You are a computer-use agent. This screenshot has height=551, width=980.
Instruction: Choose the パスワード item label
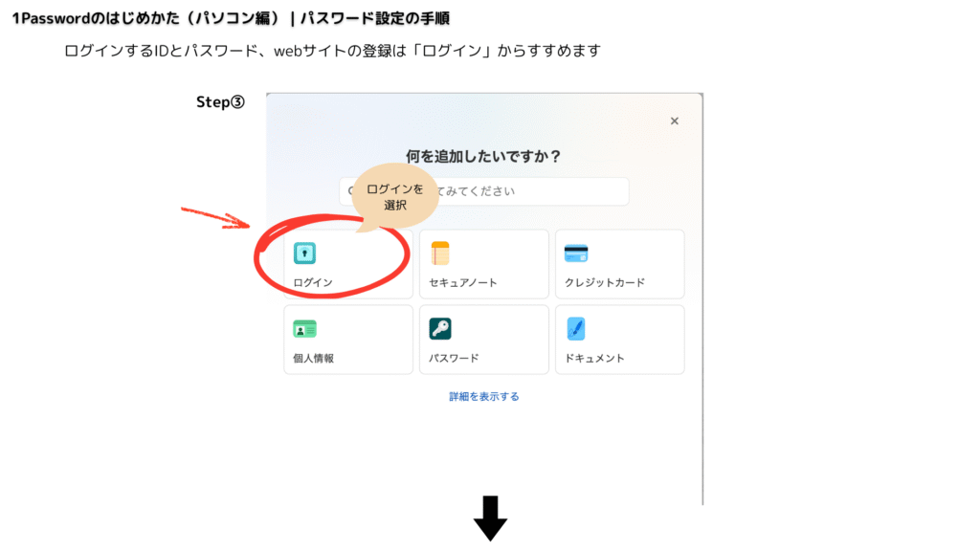pos(454,358)
